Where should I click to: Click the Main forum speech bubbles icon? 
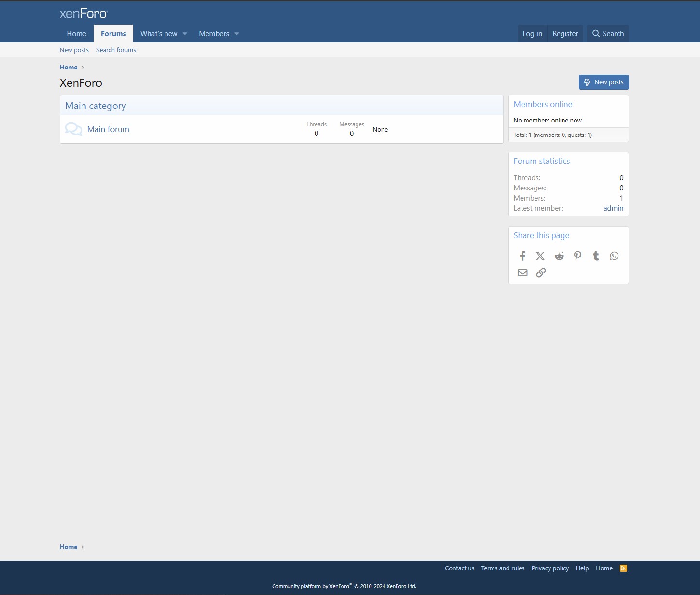click(x=74, y=129)
